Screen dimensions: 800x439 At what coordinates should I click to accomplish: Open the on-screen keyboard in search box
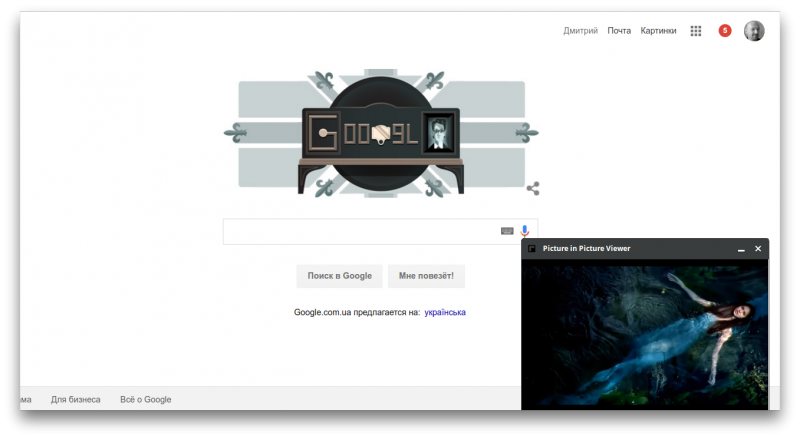coord(507,231)
